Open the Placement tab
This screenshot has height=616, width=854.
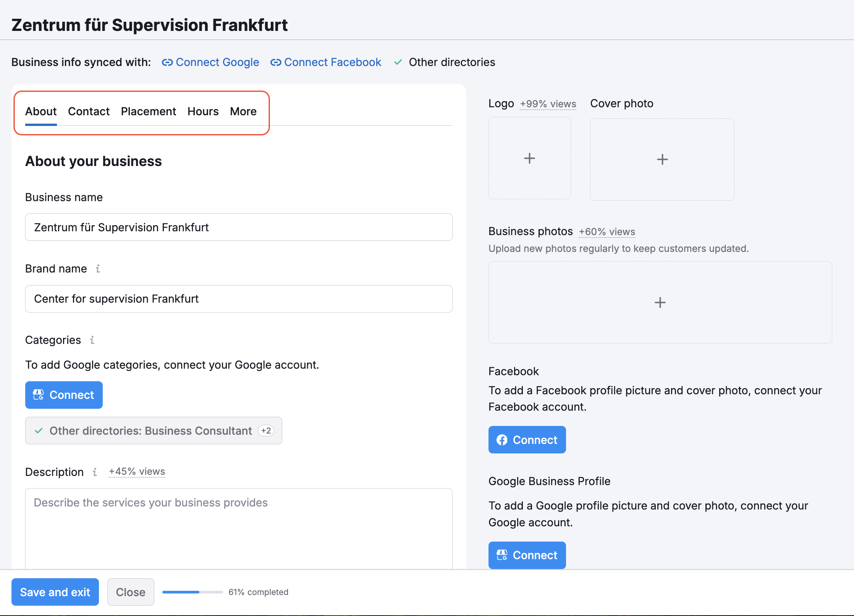click(x=148, y=111)
